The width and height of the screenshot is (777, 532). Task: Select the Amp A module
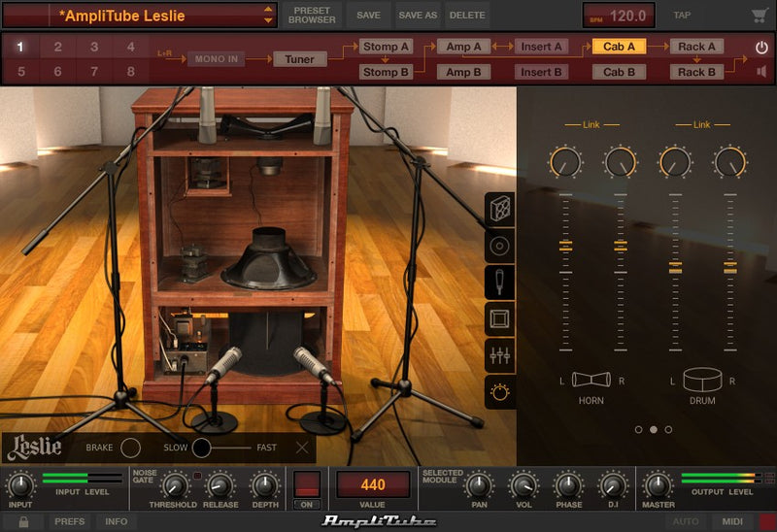(463, 47)
